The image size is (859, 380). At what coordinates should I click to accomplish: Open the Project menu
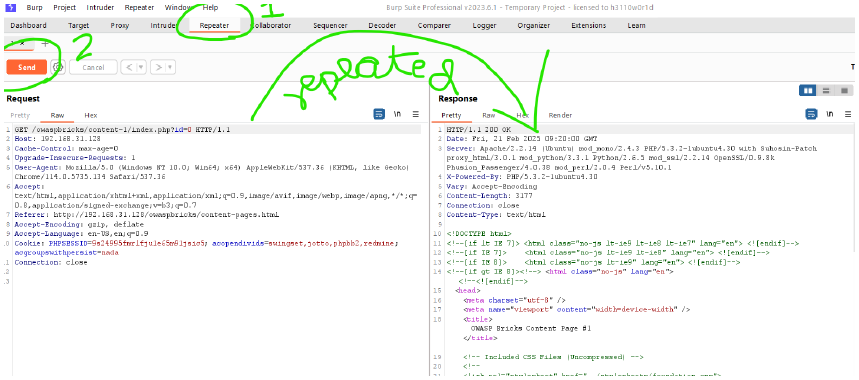(65, 8)
